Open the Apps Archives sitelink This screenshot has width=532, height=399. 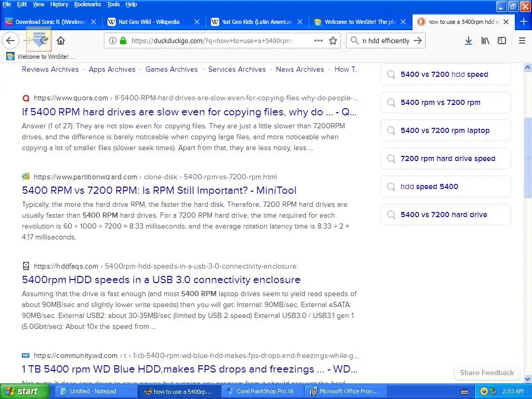[x=112, y=69]
